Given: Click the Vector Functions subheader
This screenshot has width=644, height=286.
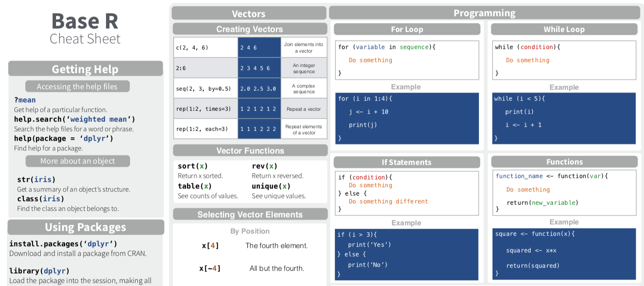Looking at the screenshot, I should 250,151.
